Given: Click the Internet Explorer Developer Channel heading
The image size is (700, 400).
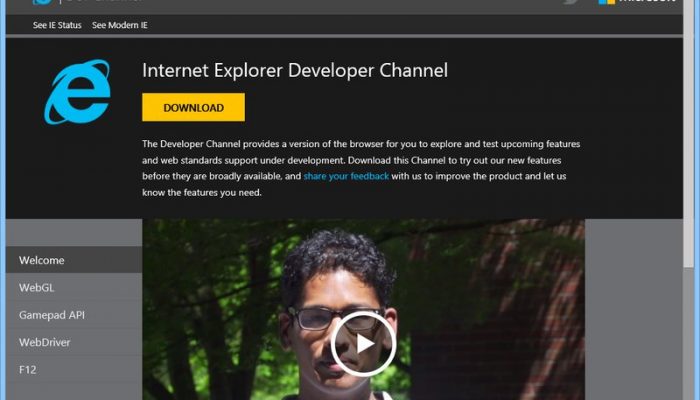Looking at the screenshot, I should [x=295, y=71].
